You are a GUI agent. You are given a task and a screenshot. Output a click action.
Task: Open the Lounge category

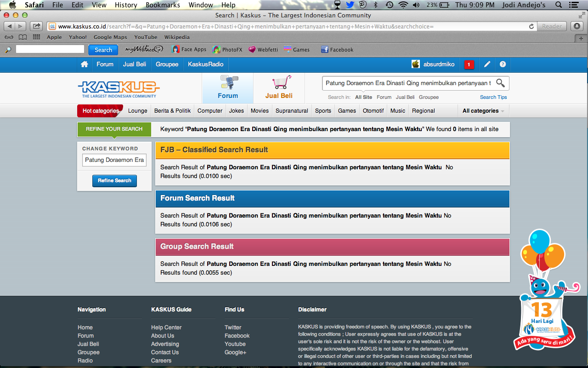[138, 111]
